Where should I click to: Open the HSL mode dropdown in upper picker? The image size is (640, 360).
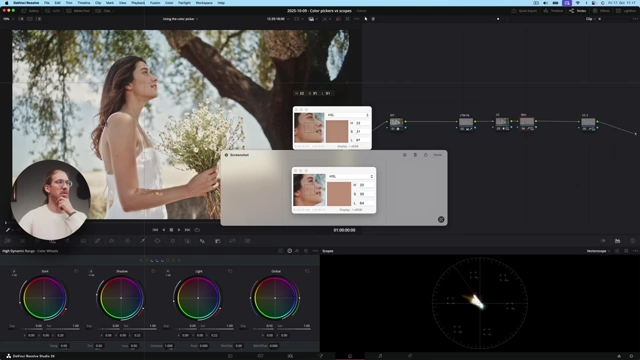[x=348, y=115]
